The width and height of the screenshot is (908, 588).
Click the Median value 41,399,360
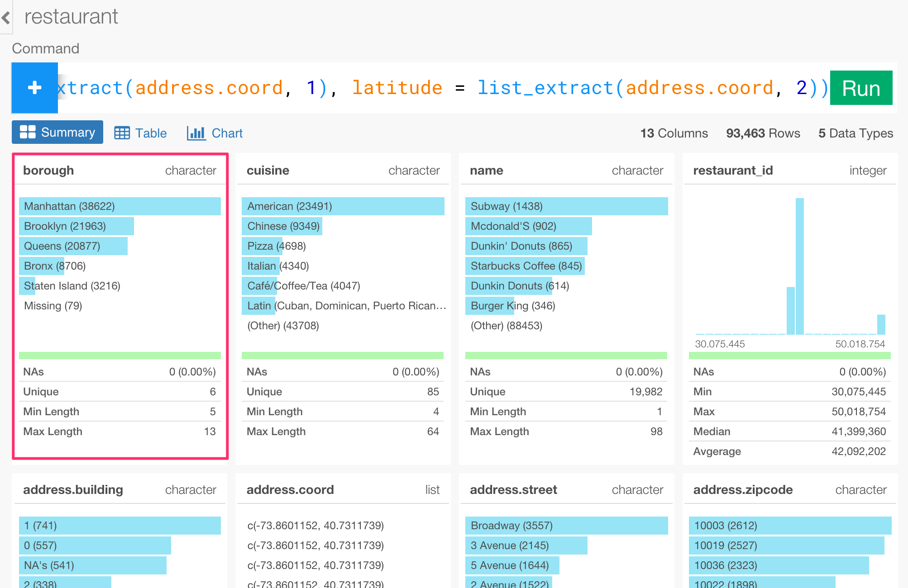click(x=859, y=432)
